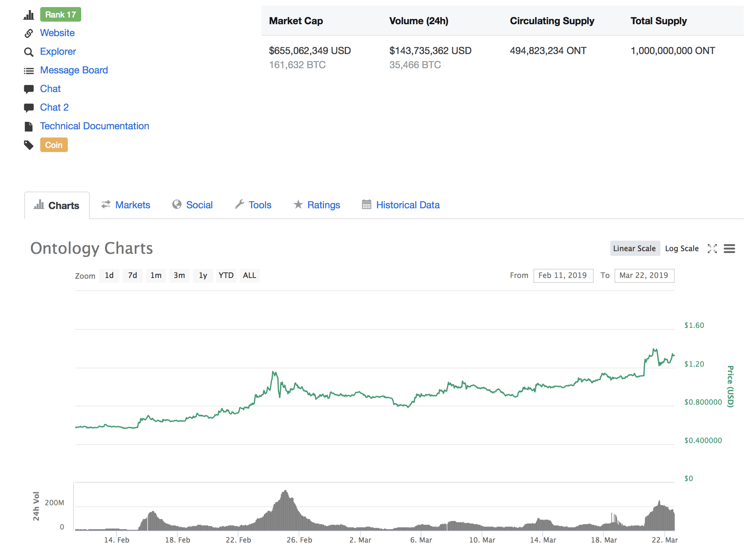
Task: Open the chart hamburger export menu
Action: (x=729, y=249)
